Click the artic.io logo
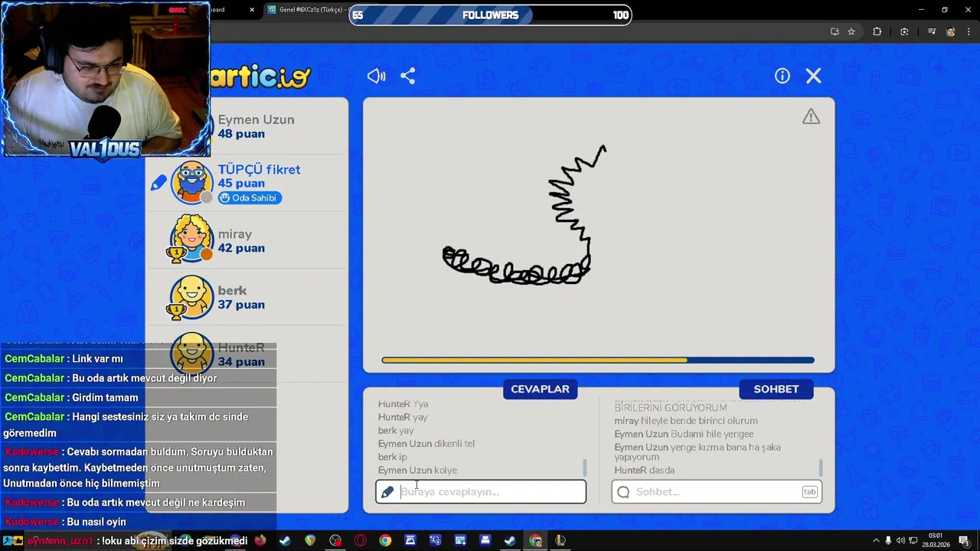Image resolution: width=980 pixels, height=551 pixels. point(260,77)
